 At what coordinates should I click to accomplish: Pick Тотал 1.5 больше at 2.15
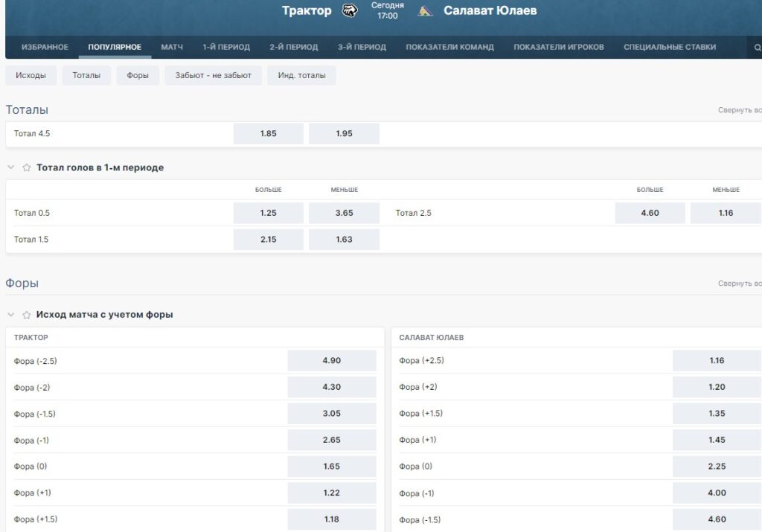pyautogui.click(x=268, y=240)
